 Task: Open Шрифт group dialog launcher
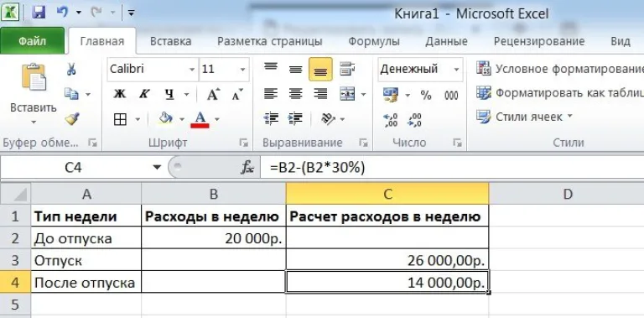pos(244,143)
